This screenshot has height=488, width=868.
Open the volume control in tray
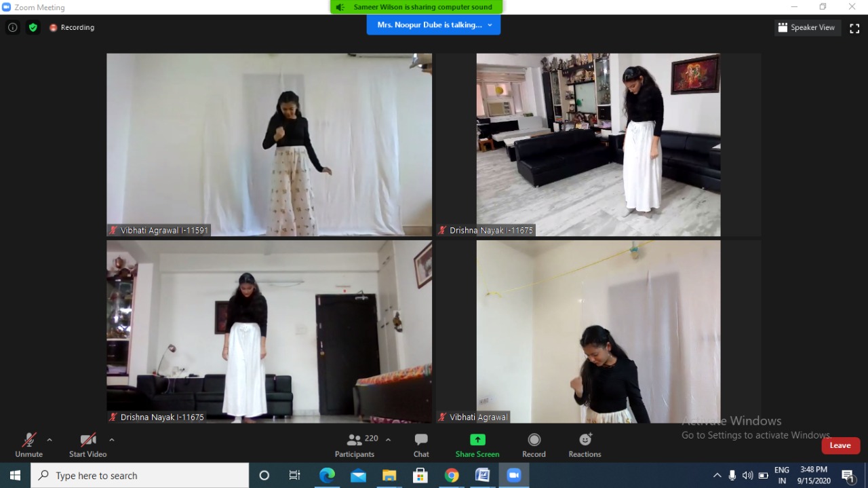[747, 475]
